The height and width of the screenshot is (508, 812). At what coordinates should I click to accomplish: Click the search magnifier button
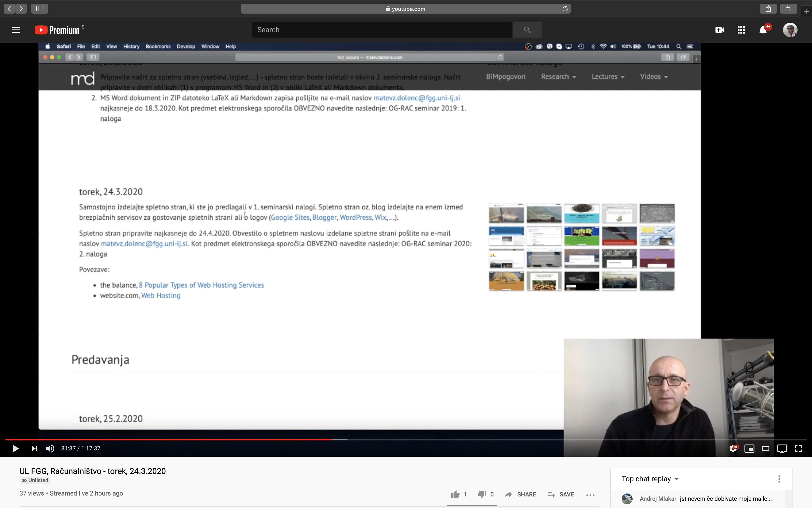(527, 30)
